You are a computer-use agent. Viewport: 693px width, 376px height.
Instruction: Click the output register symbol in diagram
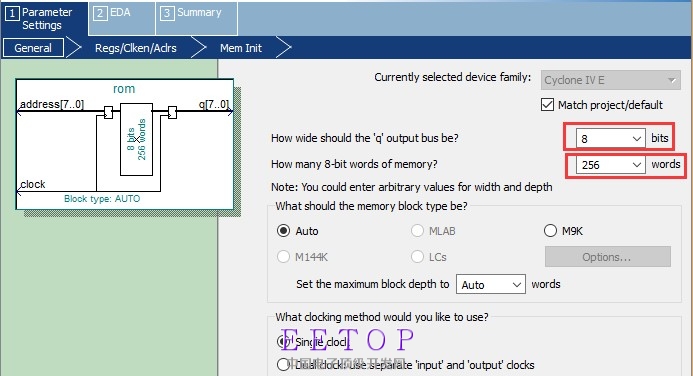click(172, 112)
